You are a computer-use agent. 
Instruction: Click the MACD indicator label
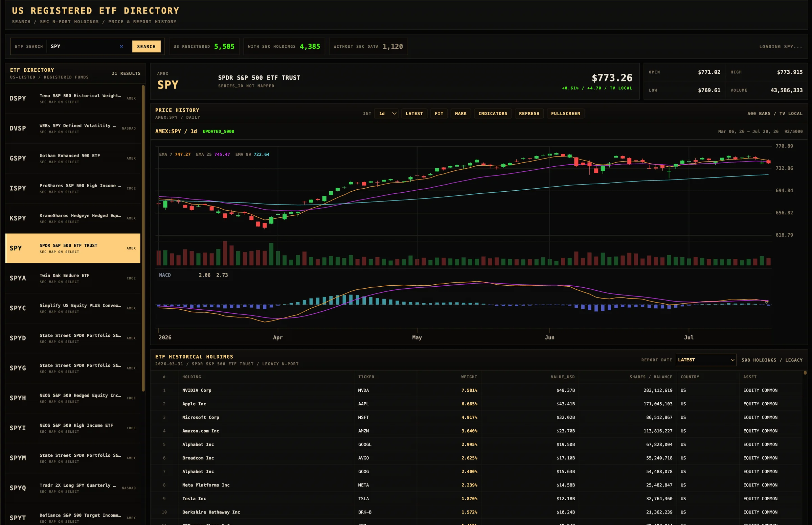tap(165, 275)
